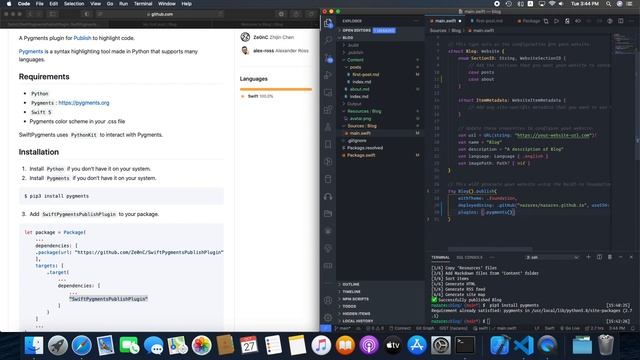
Task: Click the kill terminal trash icon
Action: tap(610, 257)
